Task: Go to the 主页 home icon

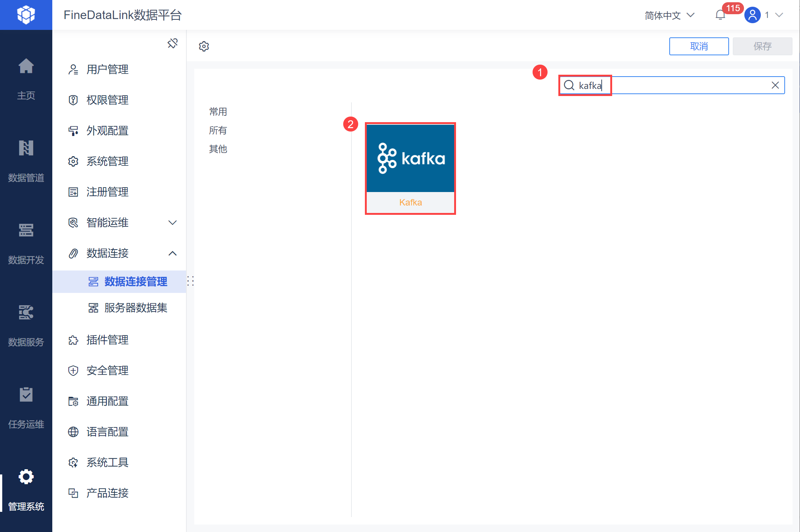Action: (26, 66)
